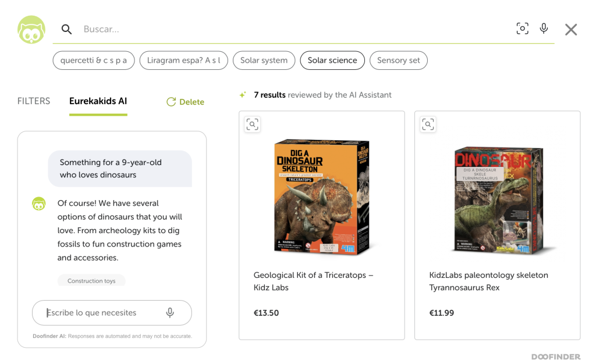
Task: Click visual search icon on Triceratops card
Action: point(253,124)
